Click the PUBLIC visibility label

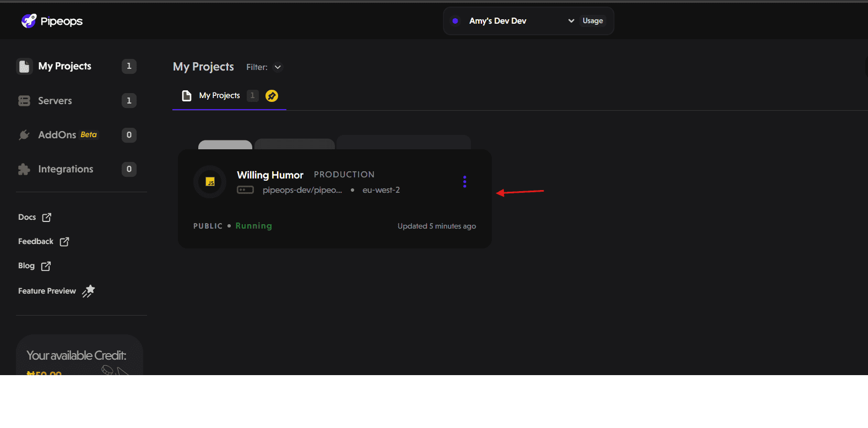[208, 226]
